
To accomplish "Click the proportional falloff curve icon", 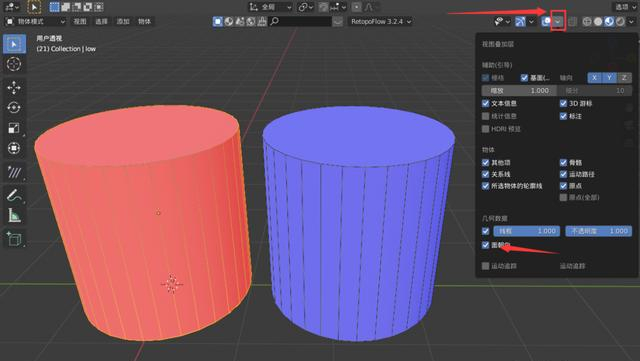I will click(369, 7).
